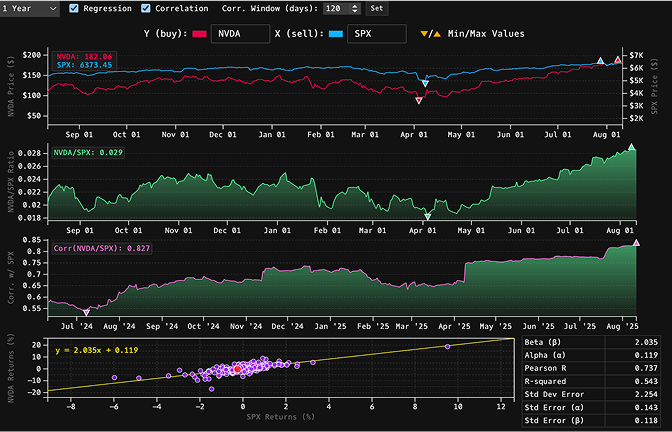The image size is (672, 432).
Task: Click the Std Dev Error value 2.254
Action: [x=645, y=394]
